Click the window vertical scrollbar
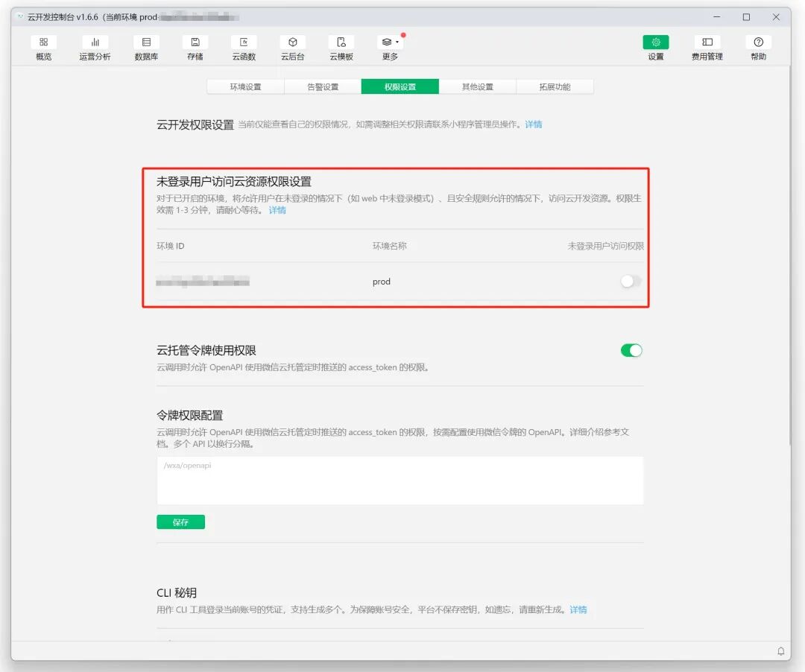805x672 pixels. coord(791,256)
